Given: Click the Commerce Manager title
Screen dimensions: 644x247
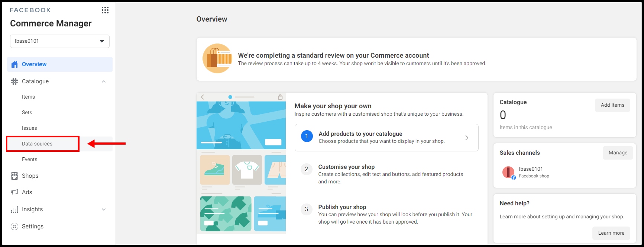Looking at the screenshot, I should point(51,23).
